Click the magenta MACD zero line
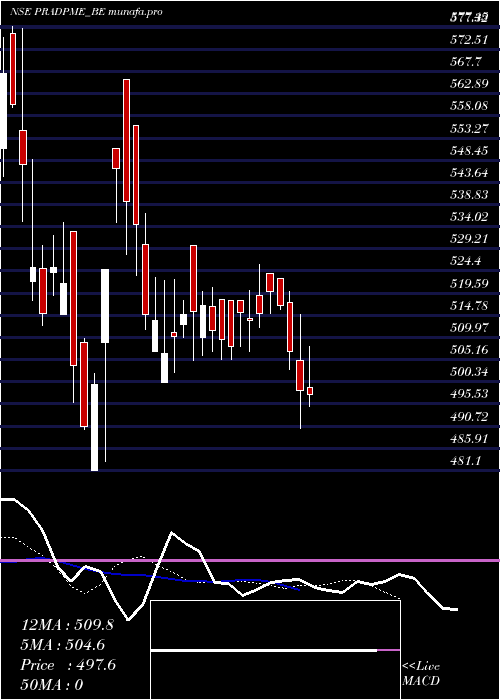Viewport: 500px width, 700px height. tap(250, 560)
